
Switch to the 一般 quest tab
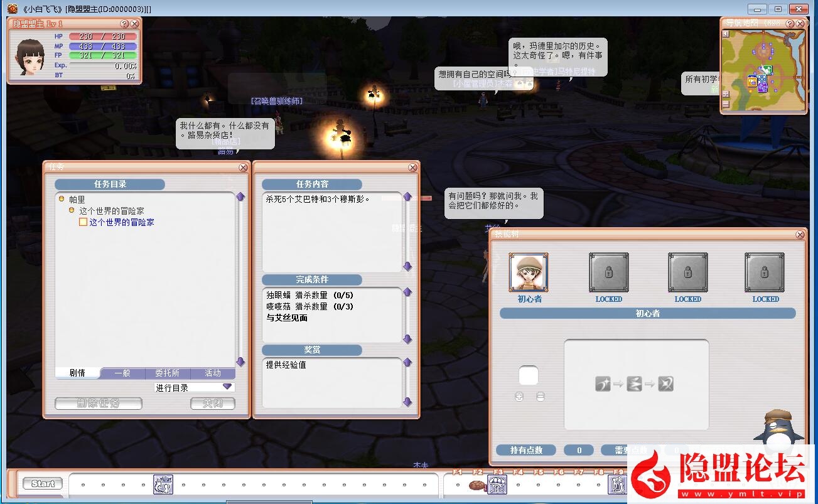(122, 373)
